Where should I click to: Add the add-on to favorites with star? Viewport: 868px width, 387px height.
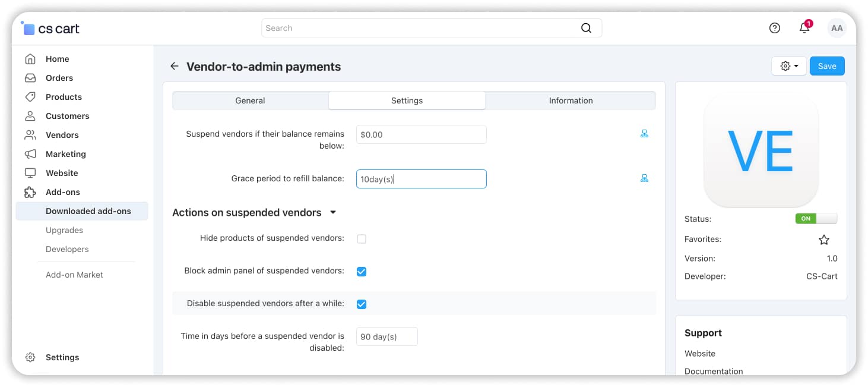click(824, 240)
